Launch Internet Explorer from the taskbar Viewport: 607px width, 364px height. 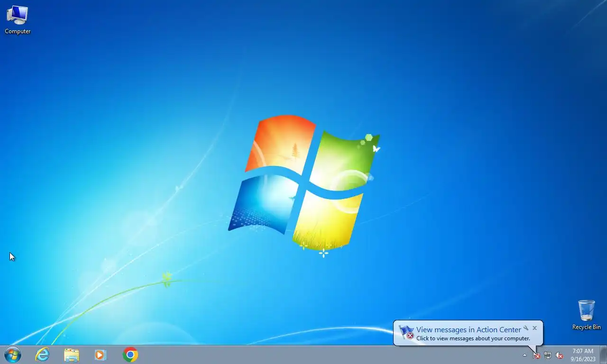(43, 355)
